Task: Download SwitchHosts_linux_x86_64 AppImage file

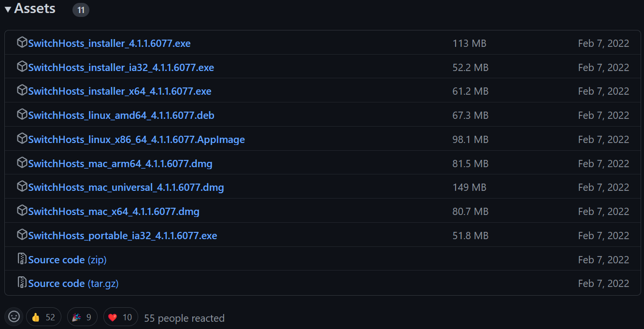Action: coord(136,140)
